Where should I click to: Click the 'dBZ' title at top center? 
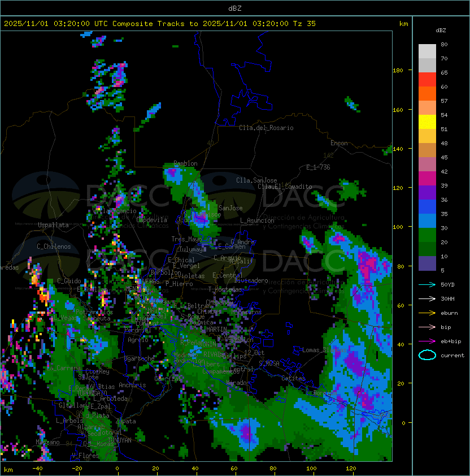point(235,8)
